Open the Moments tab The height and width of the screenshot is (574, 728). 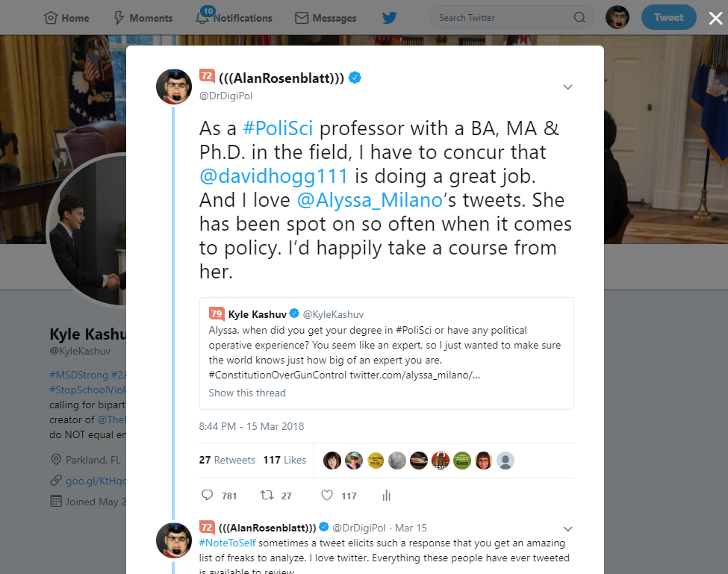[x=143, y=18]
